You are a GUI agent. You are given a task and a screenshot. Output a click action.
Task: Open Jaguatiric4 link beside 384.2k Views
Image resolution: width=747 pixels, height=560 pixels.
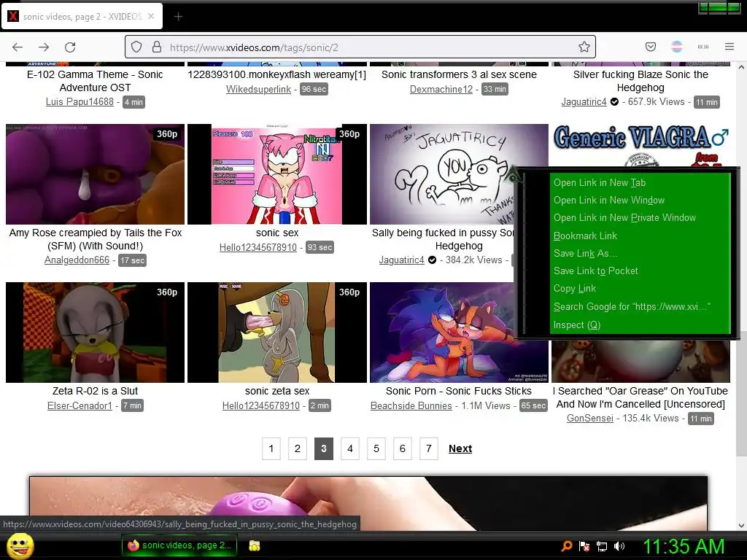click(401, 260)
